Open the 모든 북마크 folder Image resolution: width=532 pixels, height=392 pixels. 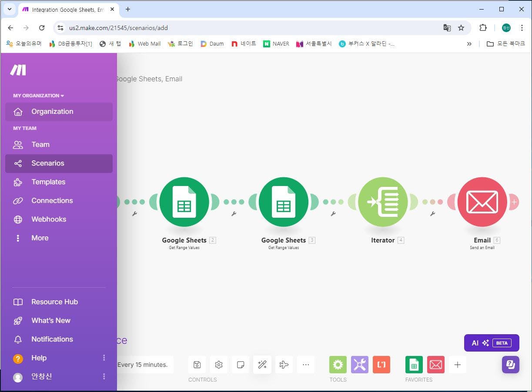(x=505, y=44)
